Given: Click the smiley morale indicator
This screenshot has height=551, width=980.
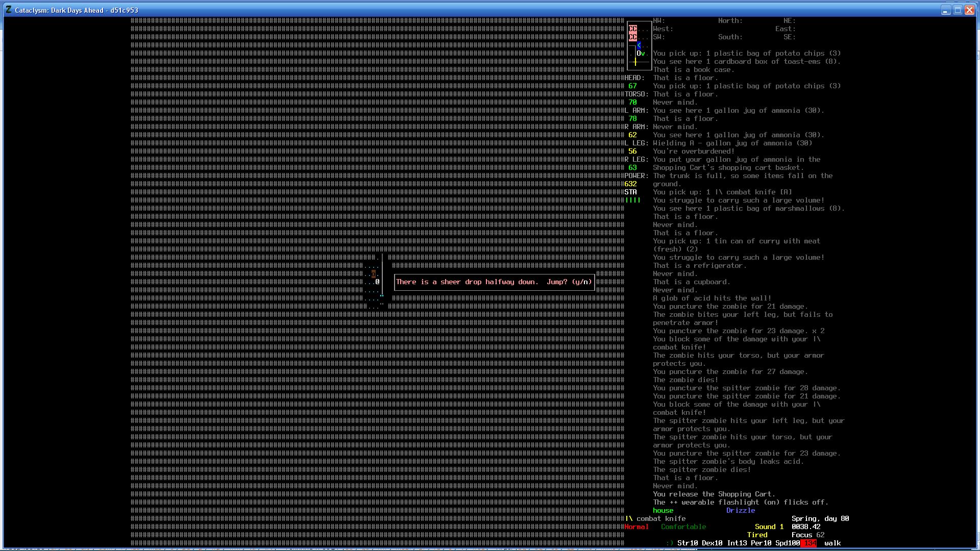Looking at the screenshot, I should [x=670, y=543].
